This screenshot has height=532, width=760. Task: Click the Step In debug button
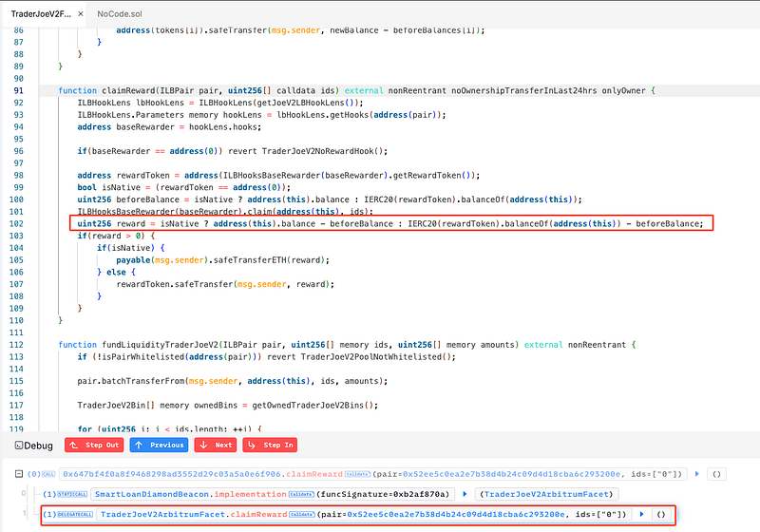tap(272, 445)
